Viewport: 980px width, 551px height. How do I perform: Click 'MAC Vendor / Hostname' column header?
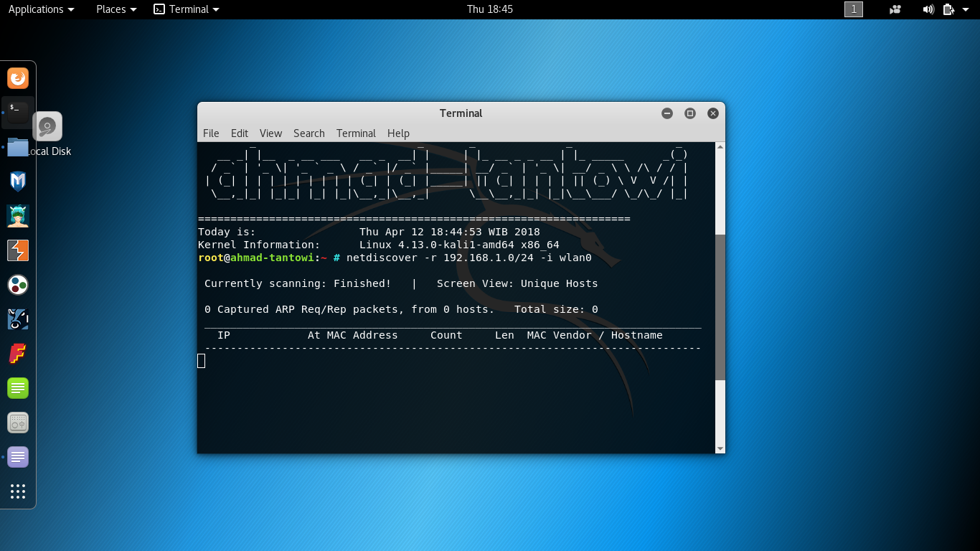[595, 335]
